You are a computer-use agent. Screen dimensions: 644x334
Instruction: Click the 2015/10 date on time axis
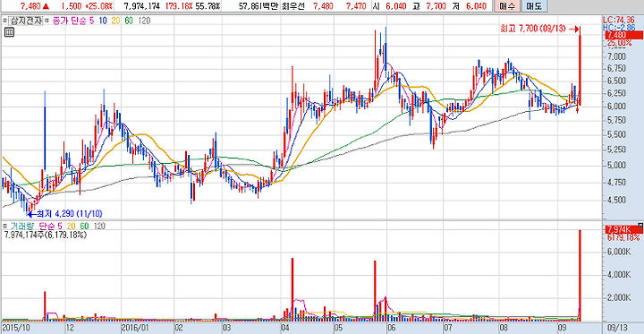[x=15, y=329]
